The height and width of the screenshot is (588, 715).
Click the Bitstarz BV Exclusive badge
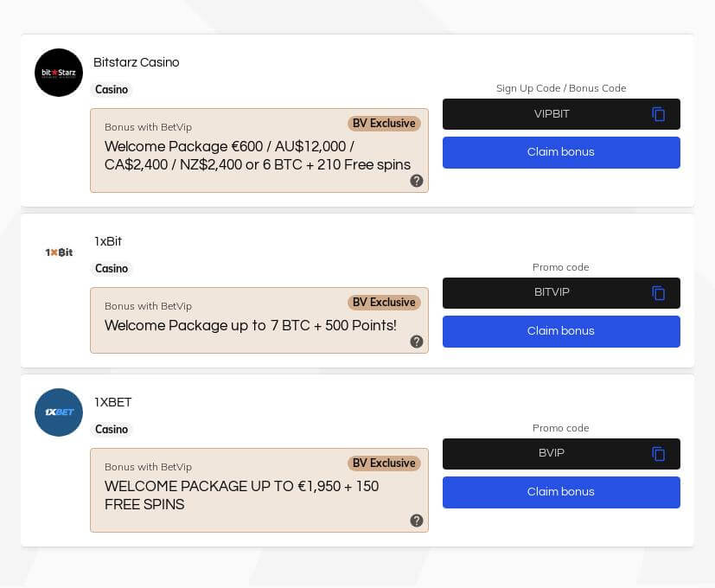pyautogui.click(x=384, y=123)
